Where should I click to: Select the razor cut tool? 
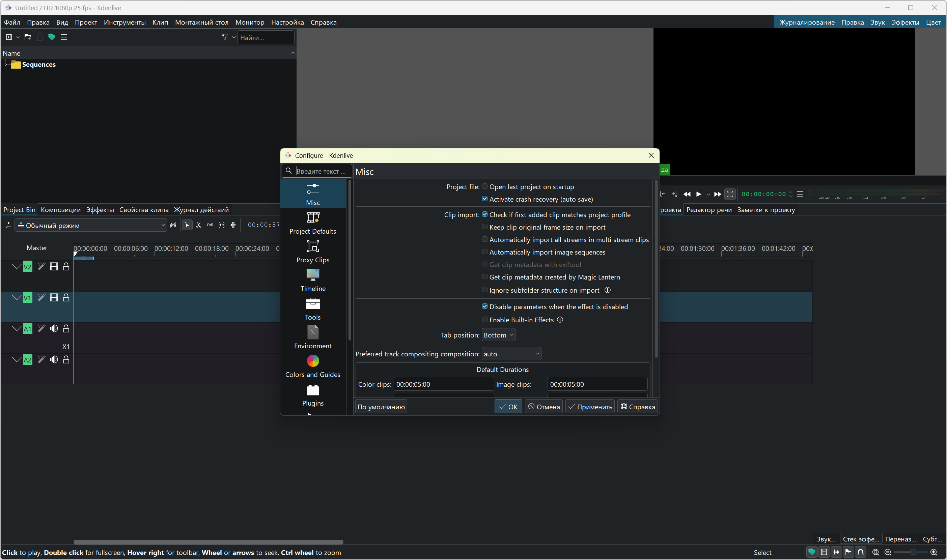click(x=199, y=225)
